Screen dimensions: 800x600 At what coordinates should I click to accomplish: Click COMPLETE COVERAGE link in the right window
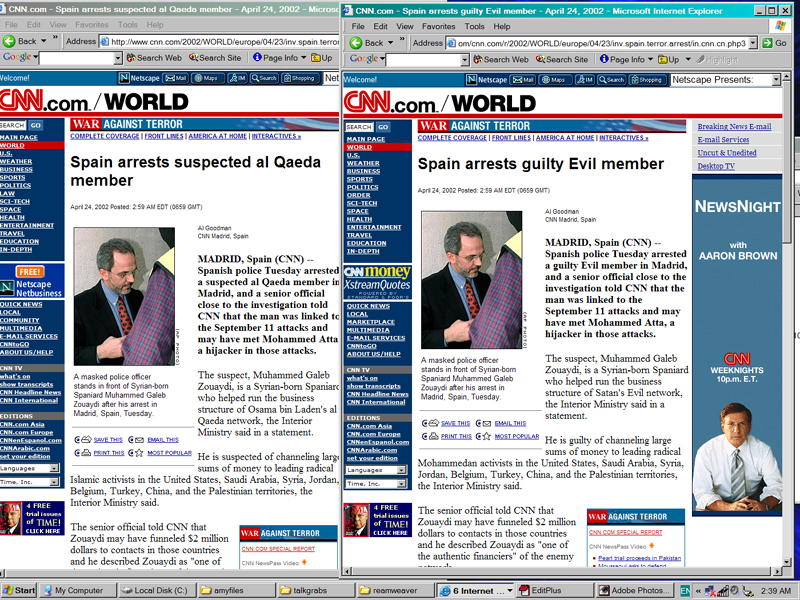pos(452,138)
